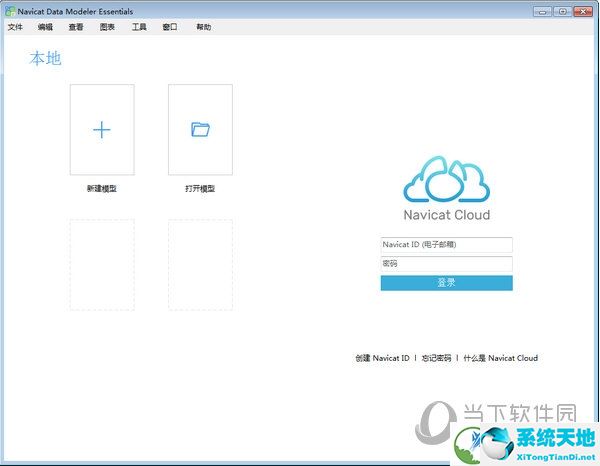
Task: Click the Navicat app icon in title bar
Action: tap(9, 11)
